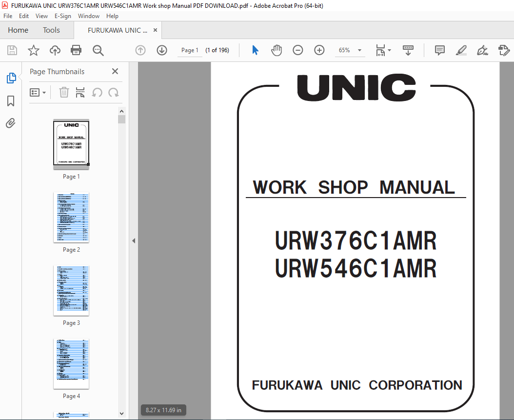The width and height of the screenshot is (514, 420).
Task: Close the Page Thumbnails panel
Action: coord(115,71)
